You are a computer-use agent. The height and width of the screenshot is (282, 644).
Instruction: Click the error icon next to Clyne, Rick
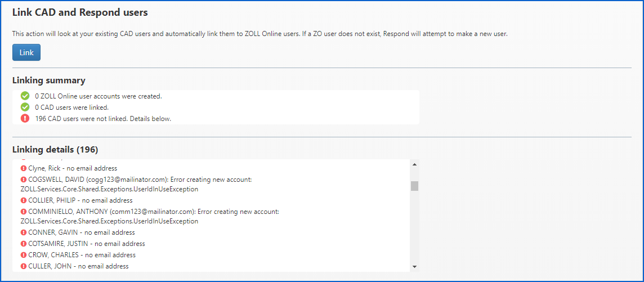(24, 168)
